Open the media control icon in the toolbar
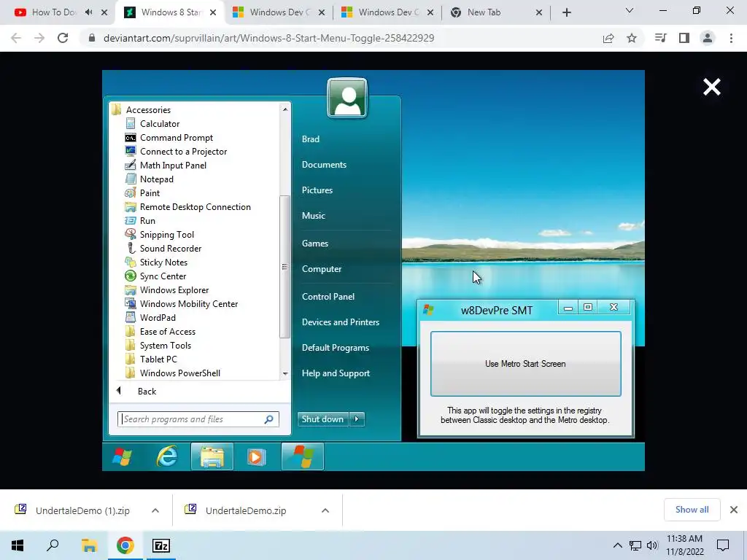This screenshot has height=560, width=747. 660,38
